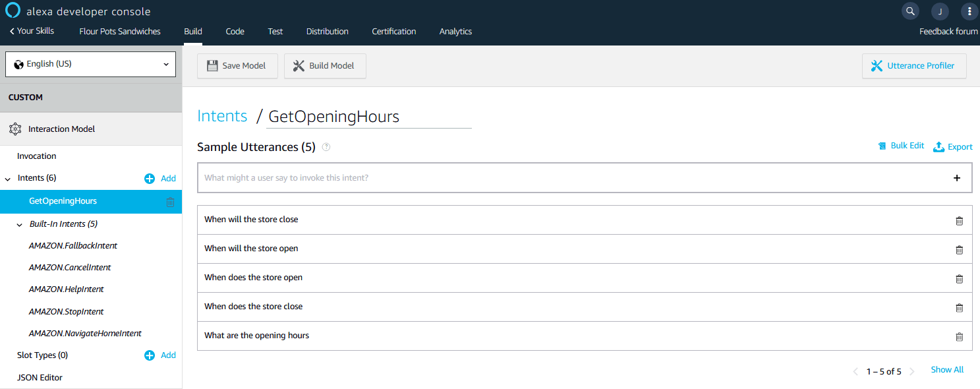Image resolution: width=980 pixels, height=389 pixels.
Task: Click the sample utterance input field
Action: (x=567, y=178)
